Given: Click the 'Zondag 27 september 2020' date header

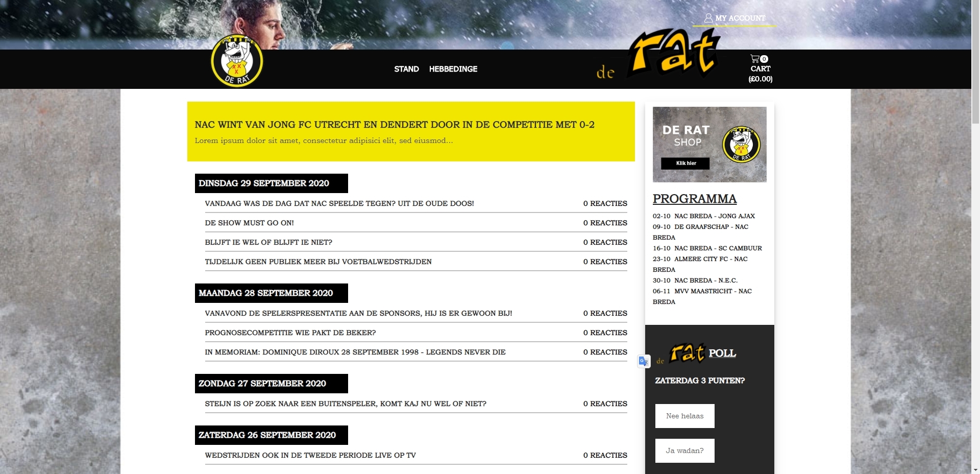Looking at the screenshot, I should 272,384.
